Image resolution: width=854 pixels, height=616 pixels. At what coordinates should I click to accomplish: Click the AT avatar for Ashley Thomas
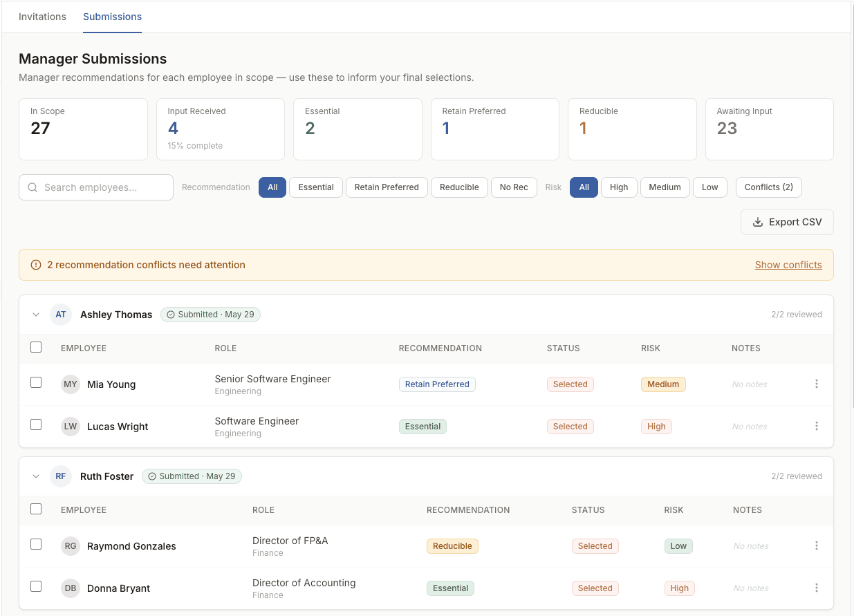pos(61,315)
